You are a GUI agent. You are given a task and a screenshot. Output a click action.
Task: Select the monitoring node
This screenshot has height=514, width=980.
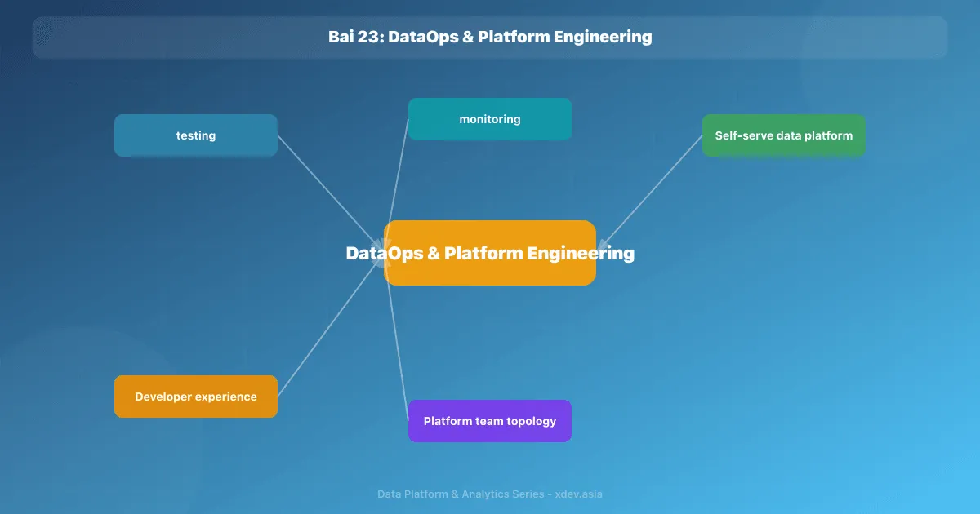click(x=490, y=119)
